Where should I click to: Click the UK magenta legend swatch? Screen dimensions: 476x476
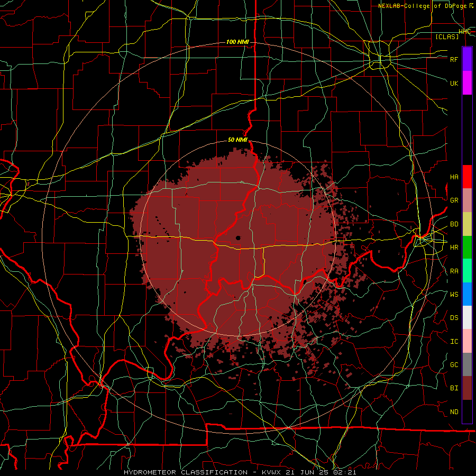click(467, 83)
